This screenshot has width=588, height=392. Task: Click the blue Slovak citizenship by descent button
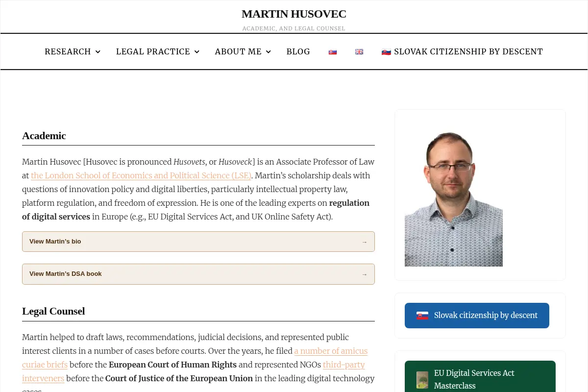point(477,316)
